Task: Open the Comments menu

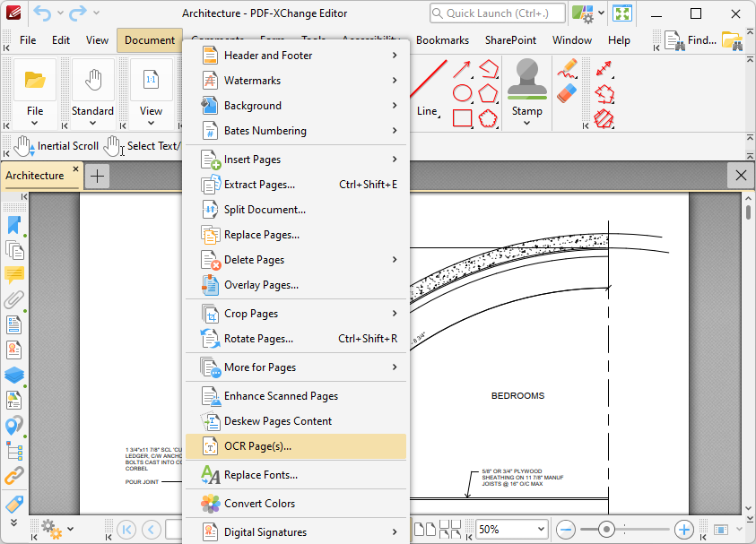Action: pos(217,40)
